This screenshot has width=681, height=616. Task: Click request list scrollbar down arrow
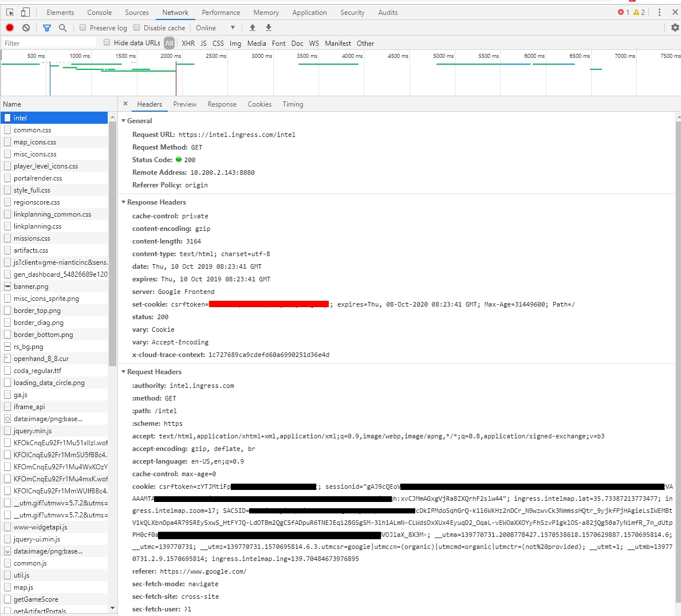[112, 608]
